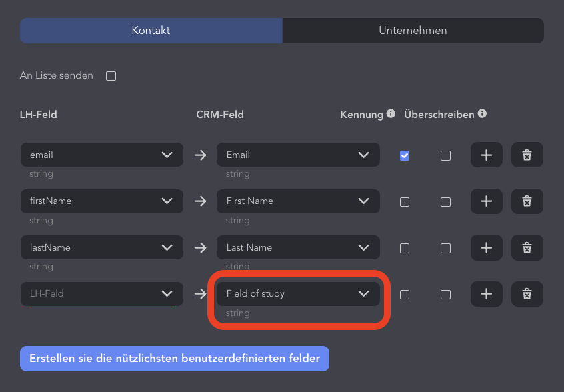564x392 pixels.
Task: Add a row after the firstName mapping
Action: pos(486,201)
